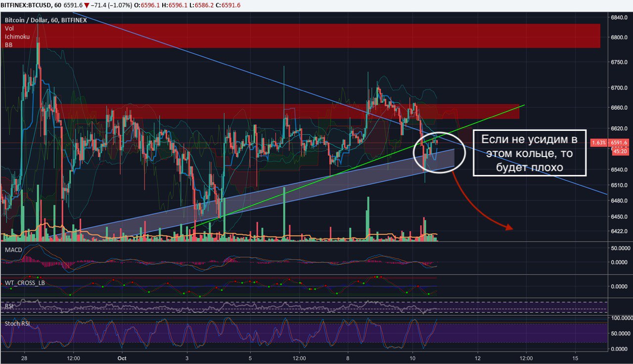
Task: Click the 6800.0 price axis label
Action: coord(620,38)
